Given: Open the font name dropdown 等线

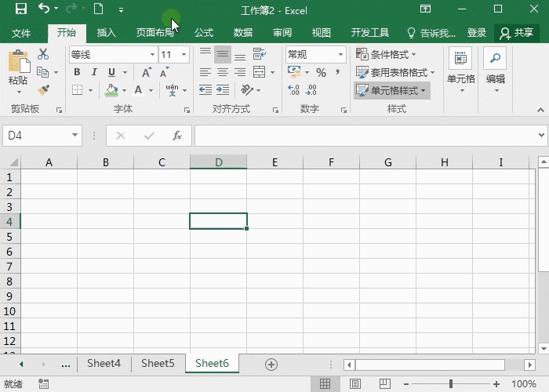Looking at the screenshot, I should [x=152, y=55].
